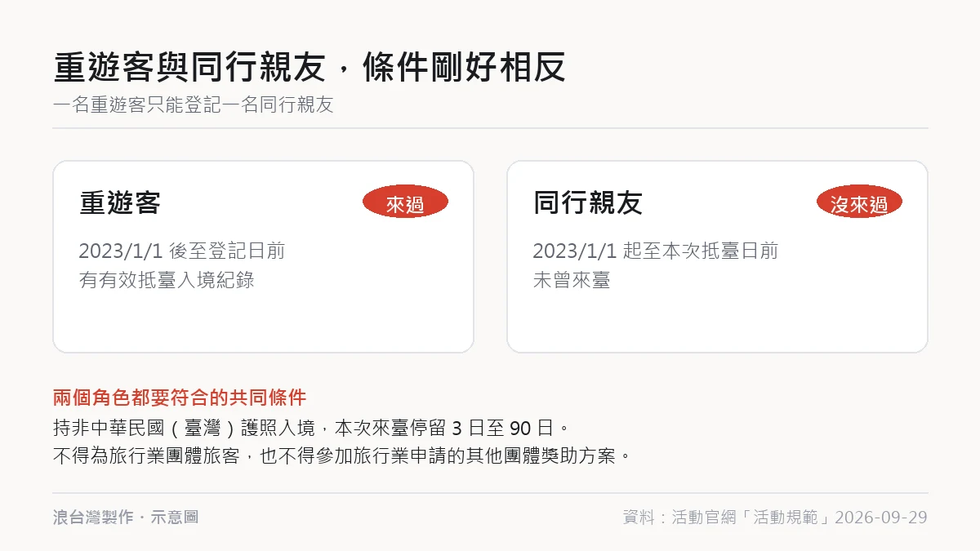980x551 pixels.
Task: Click the text 有有效抵臺入境紀錄
Action: click(x=167, y=280)
